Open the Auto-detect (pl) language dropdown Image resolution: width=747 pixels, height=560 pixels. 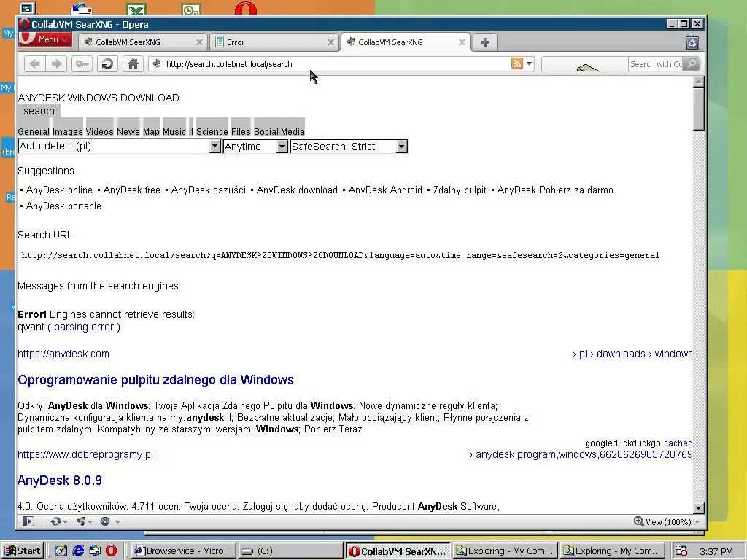click(x=119, y=146)
